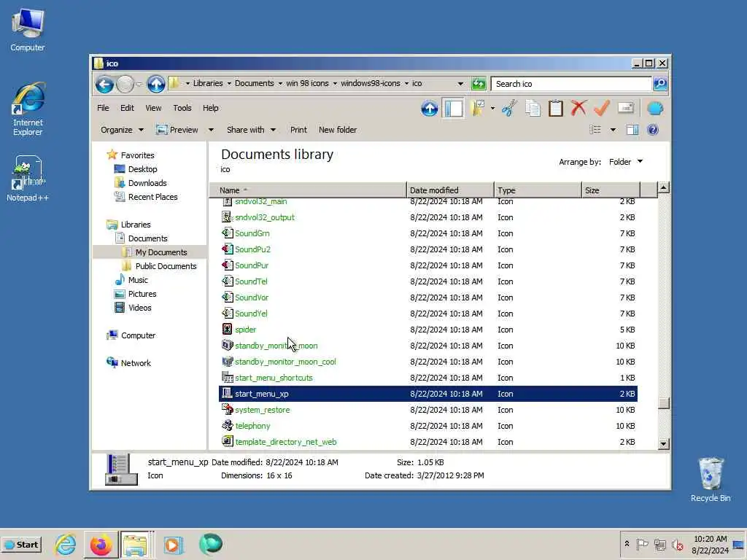
Task: Click the Paste clipboard icon
Action: click(555, 109)
